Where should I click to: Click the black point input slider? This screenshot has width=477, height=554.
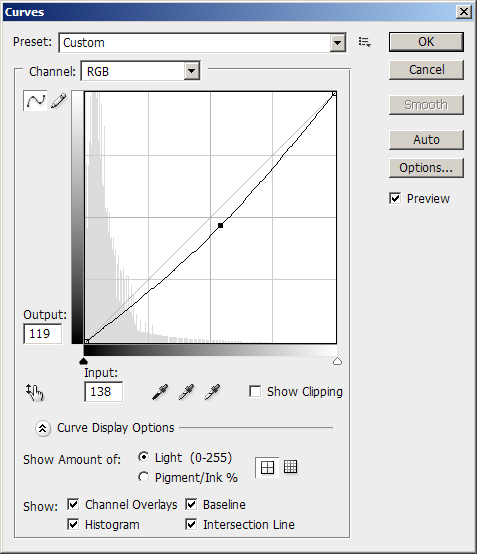tap(83, 361)
